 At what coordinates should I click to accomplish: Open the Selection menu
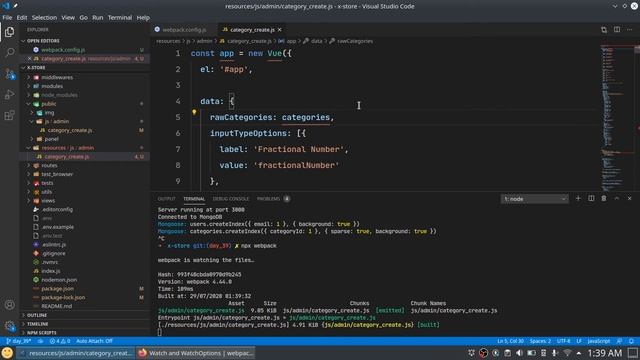point(44,18)
